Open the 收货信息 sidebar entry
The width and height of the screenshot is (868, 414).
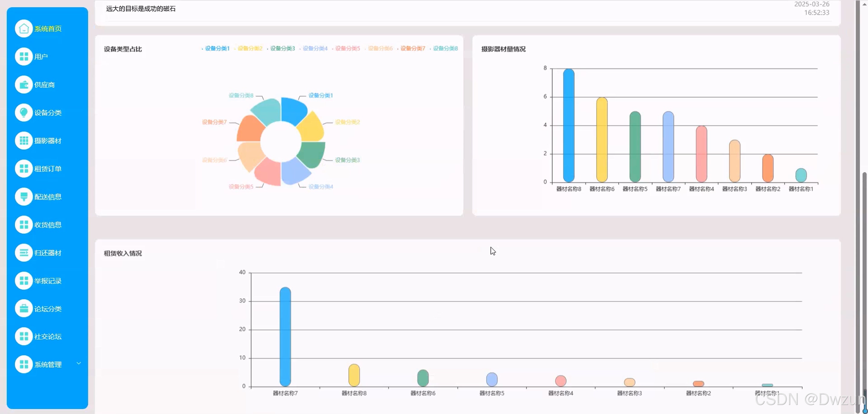(48, 225)
